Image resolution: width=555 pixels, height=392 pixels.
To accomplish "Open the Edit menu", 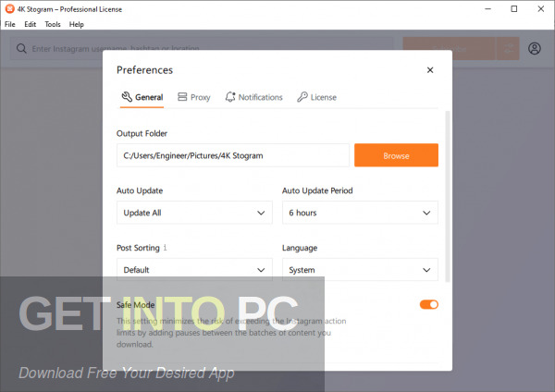I will click(31, 24).
